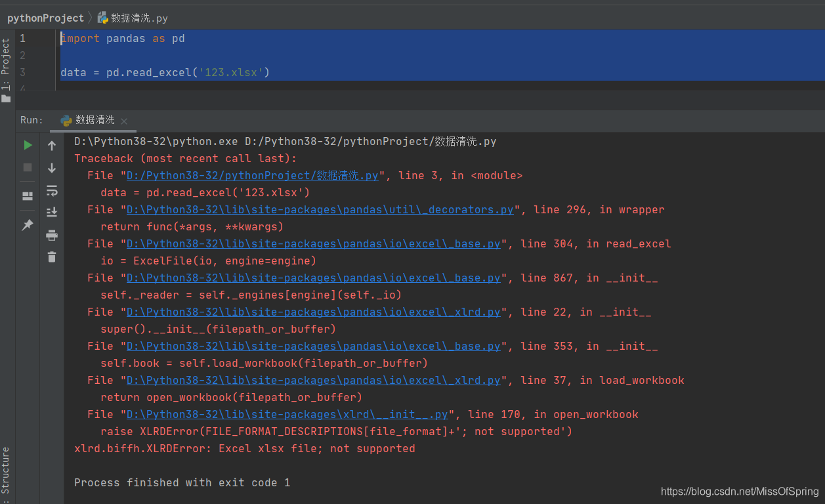The width and height of the screenshot is (825, 504).
Task: Click the Up the Stack Trace arrow
Action: click(52, 146)
